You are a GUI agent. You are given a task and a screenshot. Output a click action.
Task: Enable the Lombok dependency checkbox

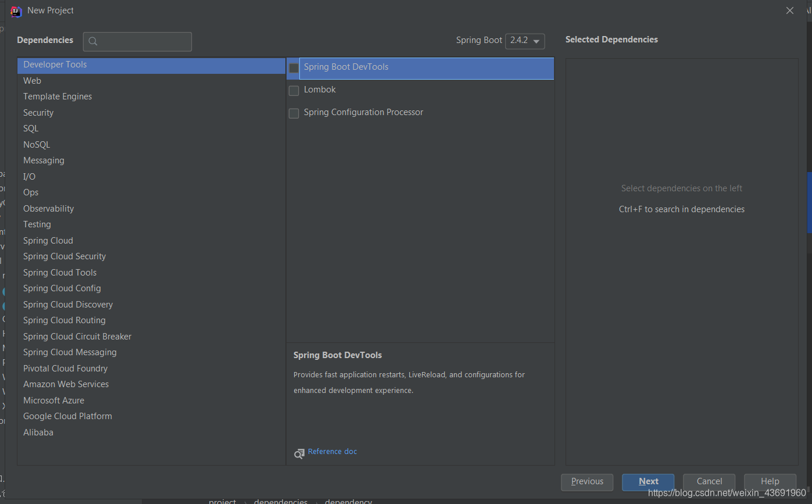point(294,91)
